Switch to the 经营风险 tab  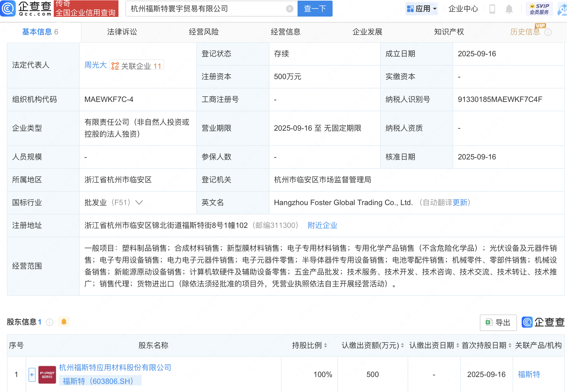click(x=204, y=32)
